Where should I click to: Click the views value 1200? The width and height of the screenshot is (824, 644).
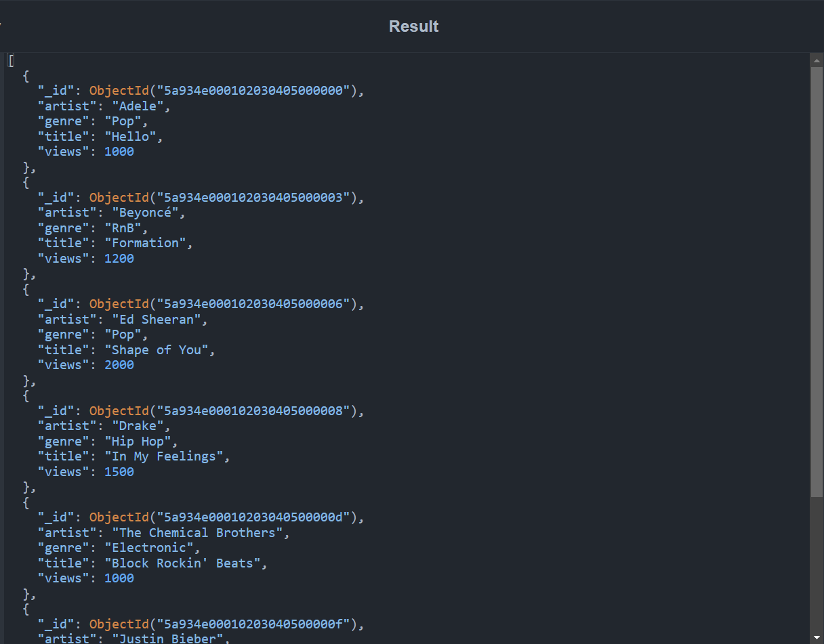click(119, 259)
